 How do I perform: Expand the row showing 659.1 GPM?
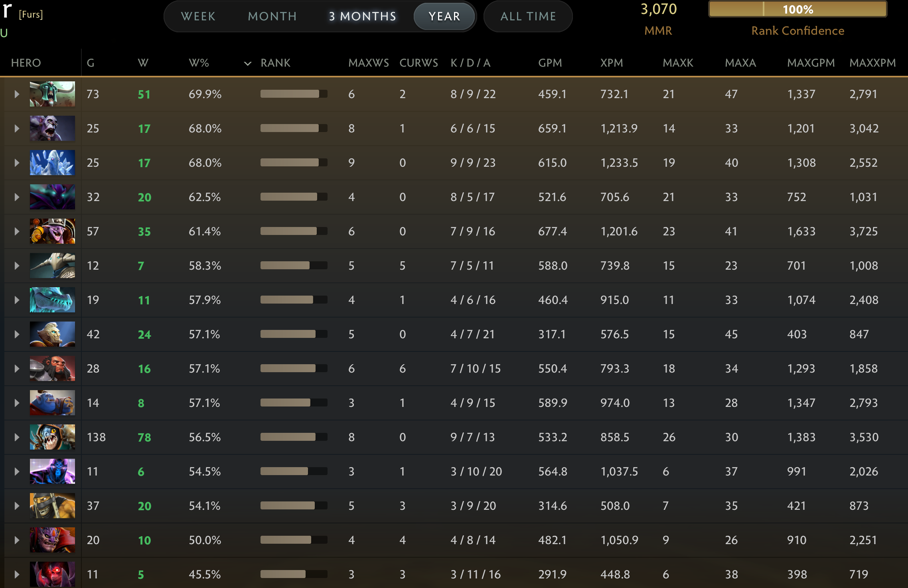point(17,128)
